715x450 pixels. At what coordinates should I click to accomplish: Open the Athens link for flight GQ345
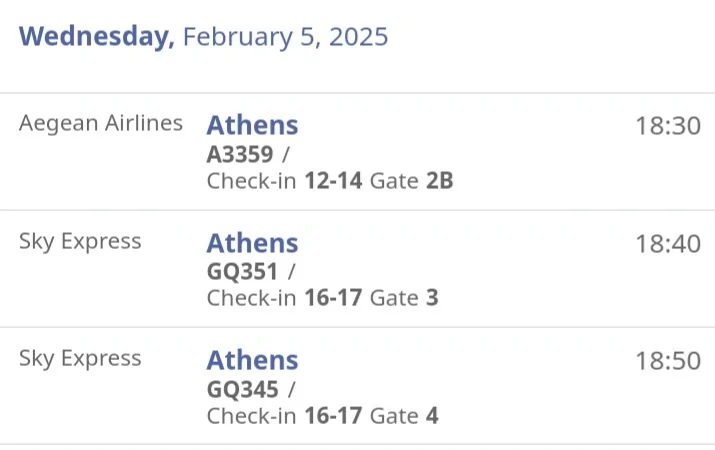click(252, 360)
